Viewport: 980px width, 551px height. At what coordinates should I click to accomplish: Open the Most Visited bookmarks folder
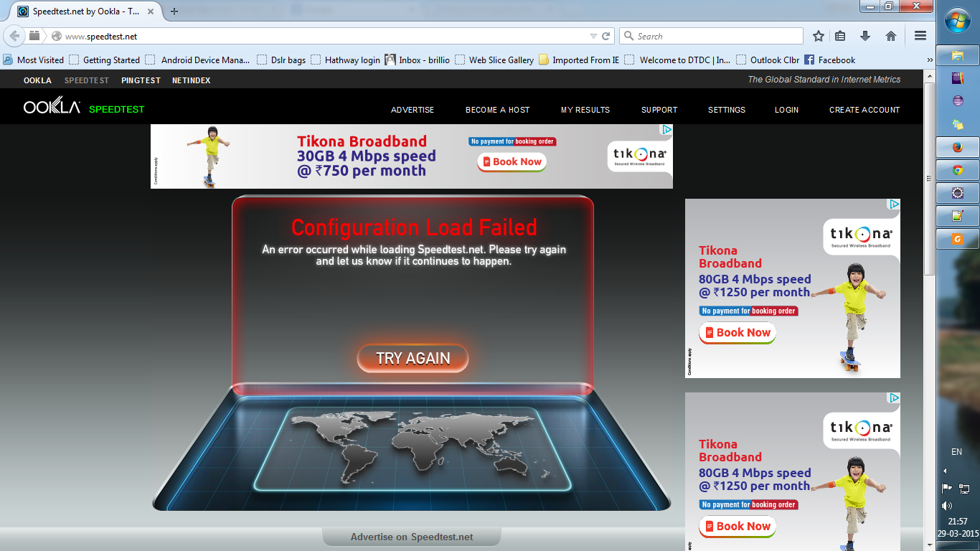click(34, 60)
